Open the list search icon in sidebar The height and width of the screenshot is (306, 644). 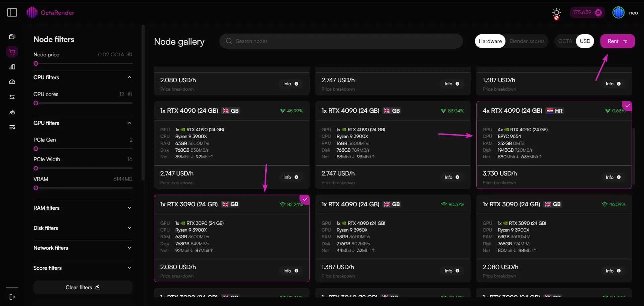(12, 127)
